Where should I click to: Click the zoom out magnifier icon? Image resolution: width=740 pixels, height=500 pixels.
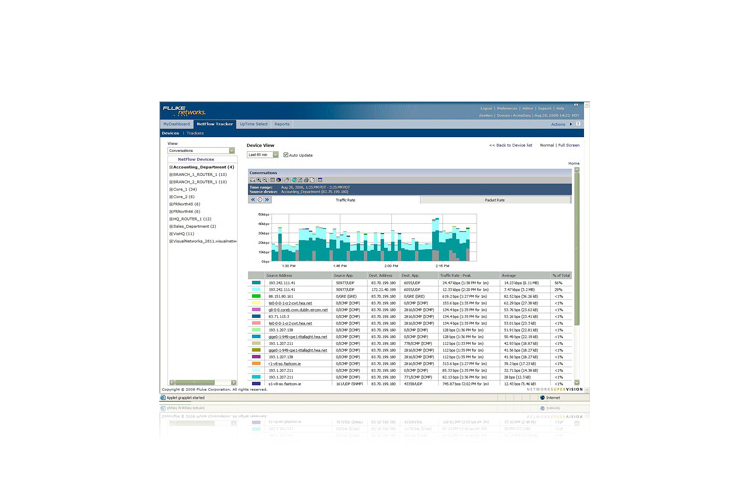tap(265, 180)
